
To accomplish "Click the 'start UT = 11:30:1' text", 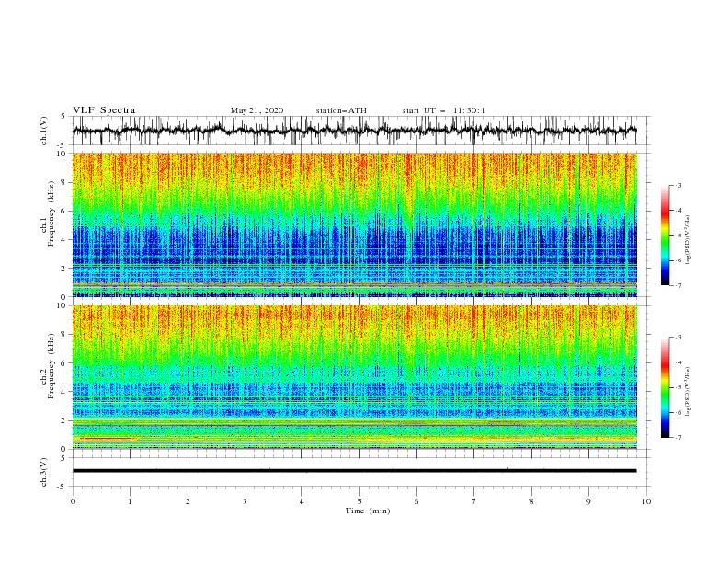I will coord(444,110).
